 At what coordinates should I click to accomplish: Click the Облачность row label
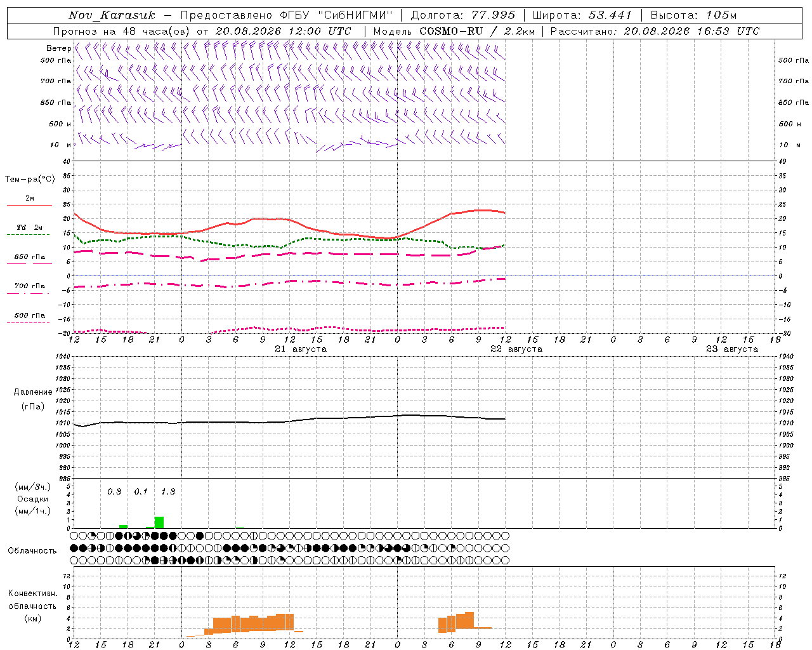[32, 550]
